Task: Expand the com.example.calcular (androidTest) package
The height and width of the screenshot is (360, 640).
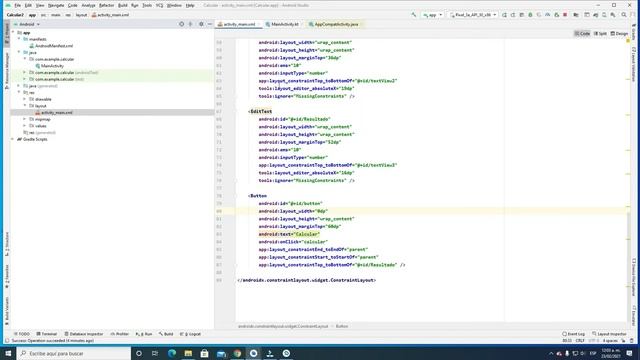Action: pyautogui.click(x=24, y=72)
